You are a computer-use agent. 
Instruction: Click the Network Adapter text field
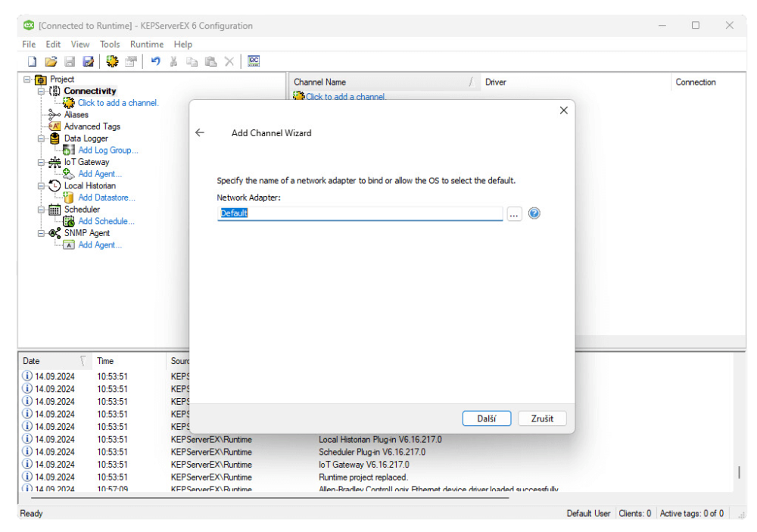point(360,213)
